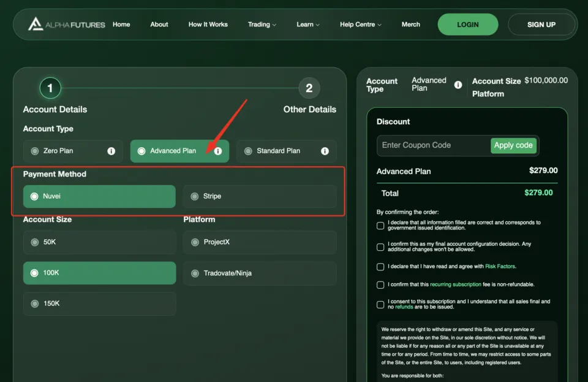Click the Advanced Plan info icon

click(218, 151)
